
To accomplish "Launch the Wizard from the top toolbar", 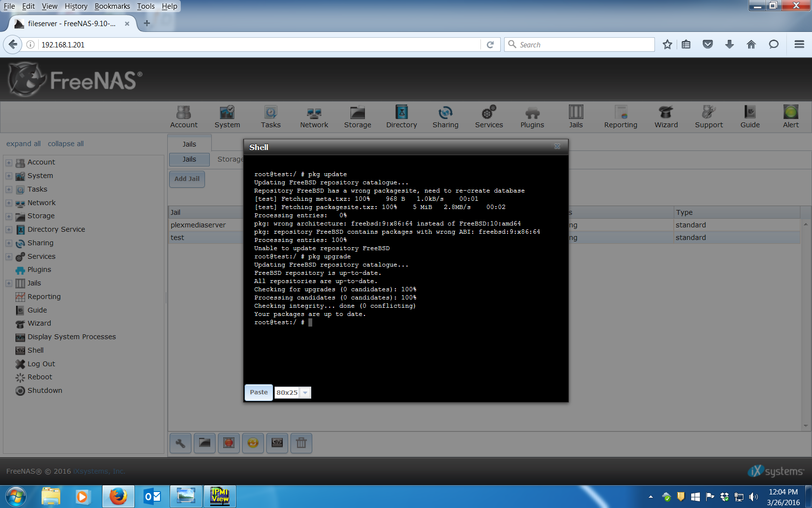I will click(666, 117).
